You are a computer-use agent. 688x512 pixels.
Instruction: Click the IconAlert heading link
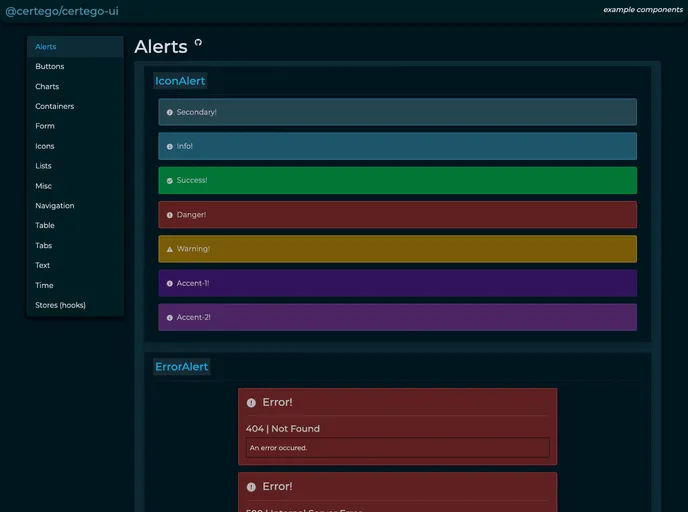point(180,81)
